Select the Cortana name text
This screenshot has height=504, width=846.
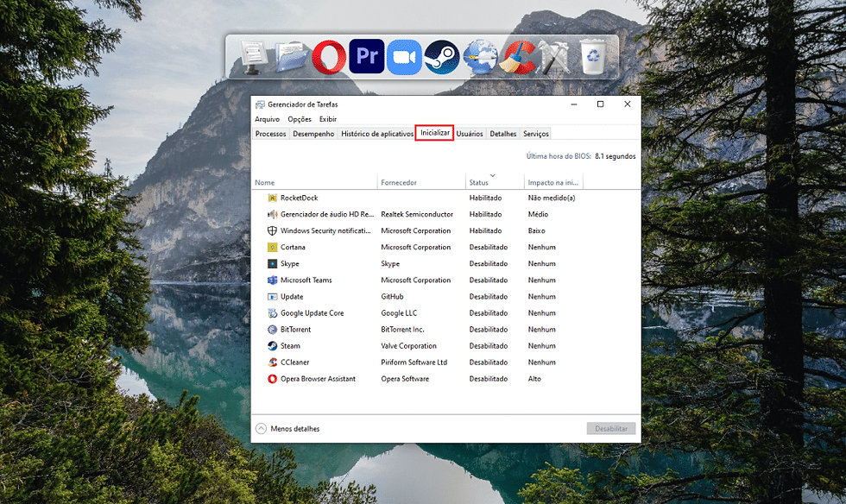tap(293, 247)
